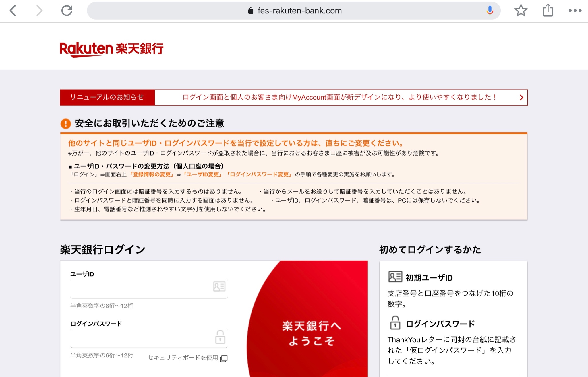Click the 初期ユーザID card icon
Viewport: 588px width, 377px height.
395,277
